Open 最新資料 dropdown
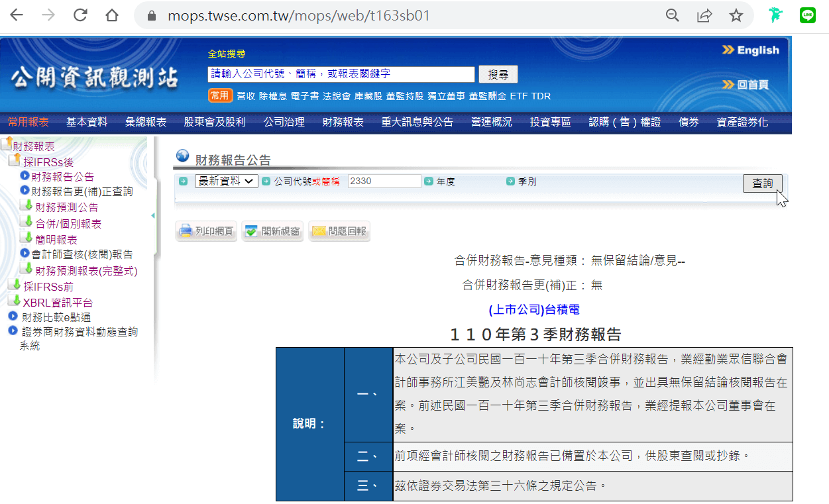Image resolution: width=829 pixels, height=504 pixels. 226,181
